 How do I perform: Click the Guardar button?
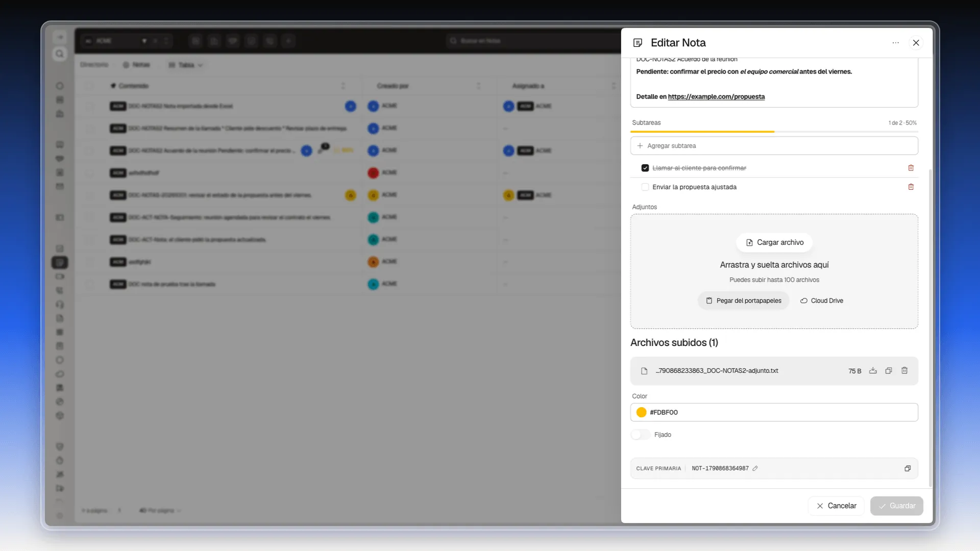click(x=897, y=506)
